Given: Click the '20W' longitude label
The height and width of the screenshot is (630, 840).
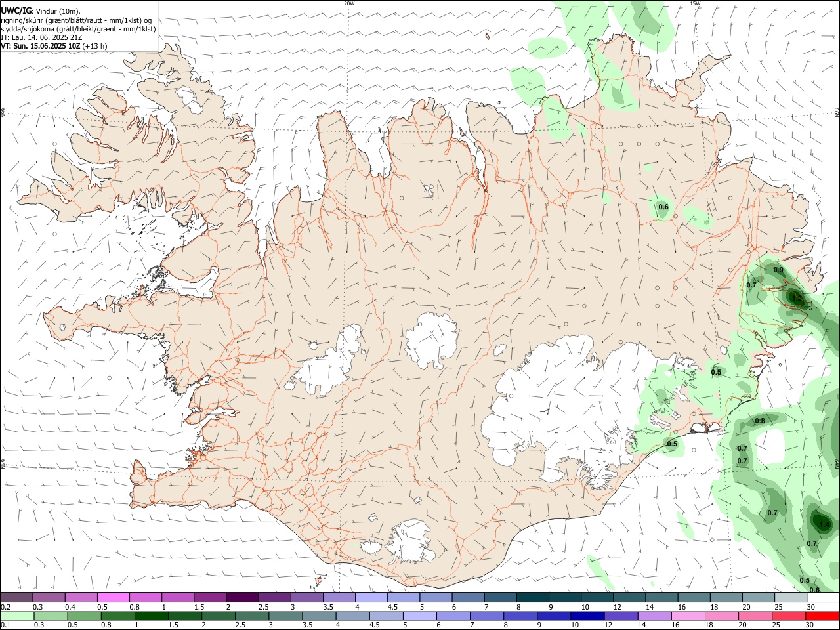Looking at the screenshot, I should [349, 3].
